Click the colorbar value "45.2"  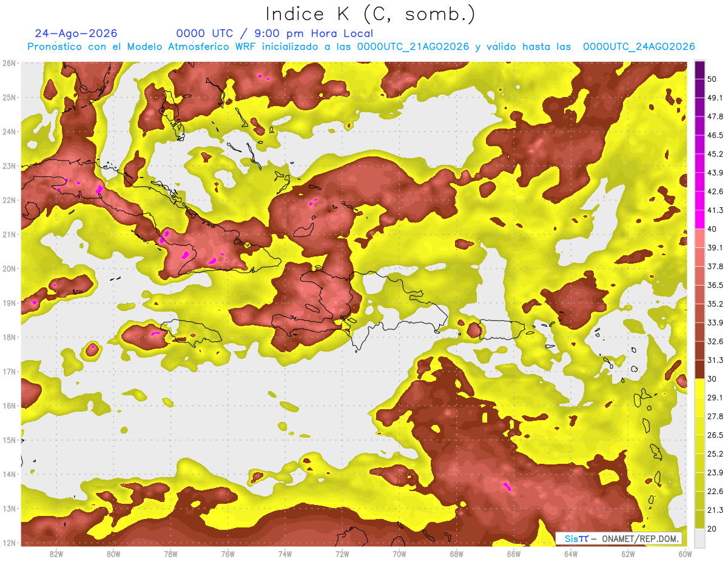point(715,154)
